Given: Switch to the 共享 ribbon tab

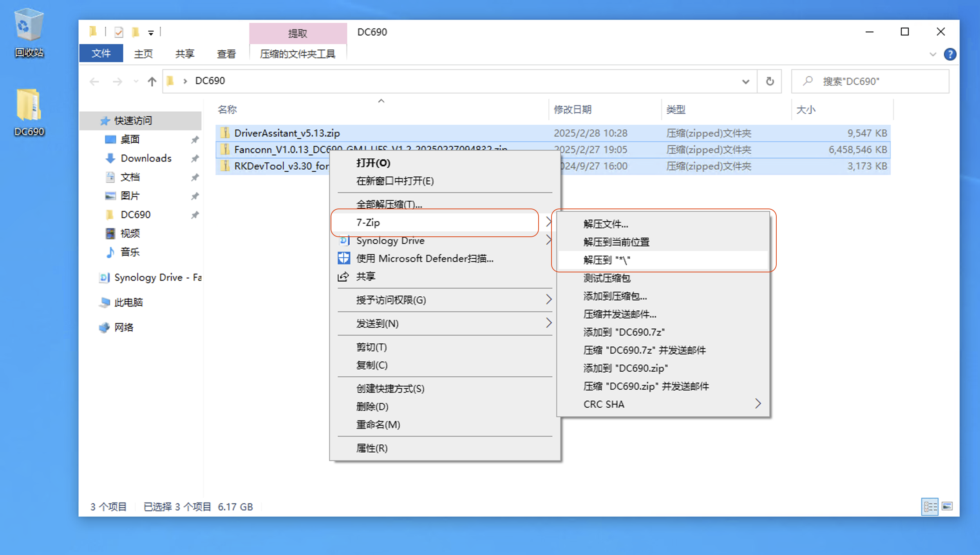Looking at the screenshot, I should pyautogui.click(x=185, y=53).
